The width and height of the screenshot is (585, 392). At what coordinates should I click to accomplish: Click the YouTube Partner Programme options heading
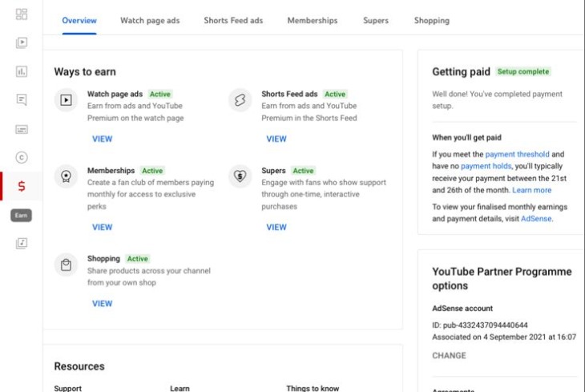[502, 278]
